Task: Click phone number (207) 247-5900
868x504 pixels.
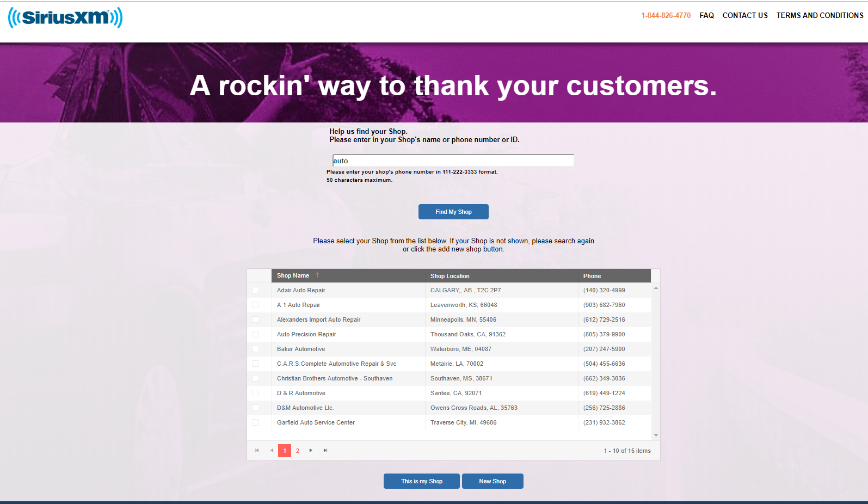Action: [x=604, y=349]
